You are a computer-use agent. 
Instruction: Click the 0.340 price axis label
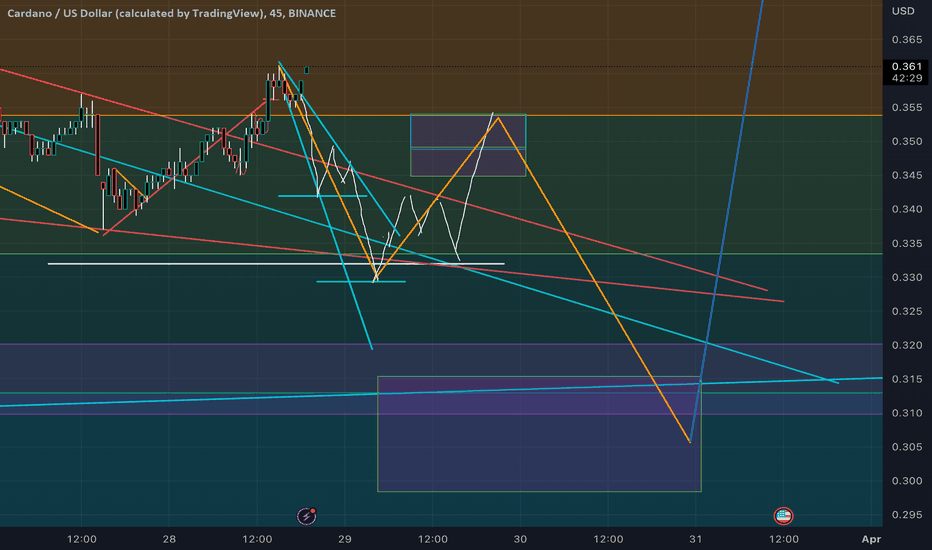click(x=906, y=209)
